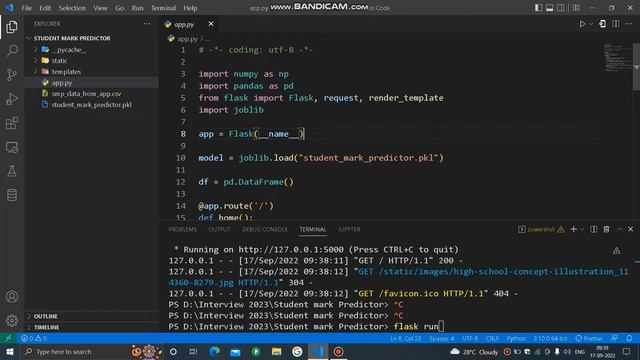The width and height of the screenshot is (640, 360).
Task: Open the View menu
Action: 100,8
